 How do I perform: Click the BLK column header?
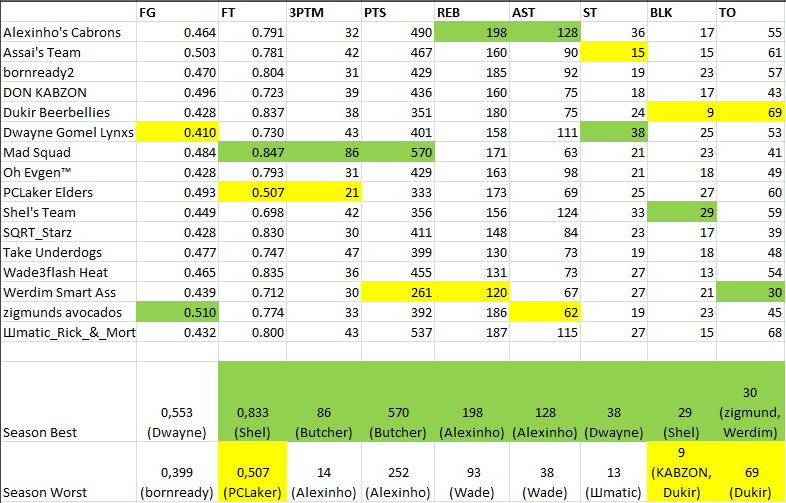tap(682, 12)
